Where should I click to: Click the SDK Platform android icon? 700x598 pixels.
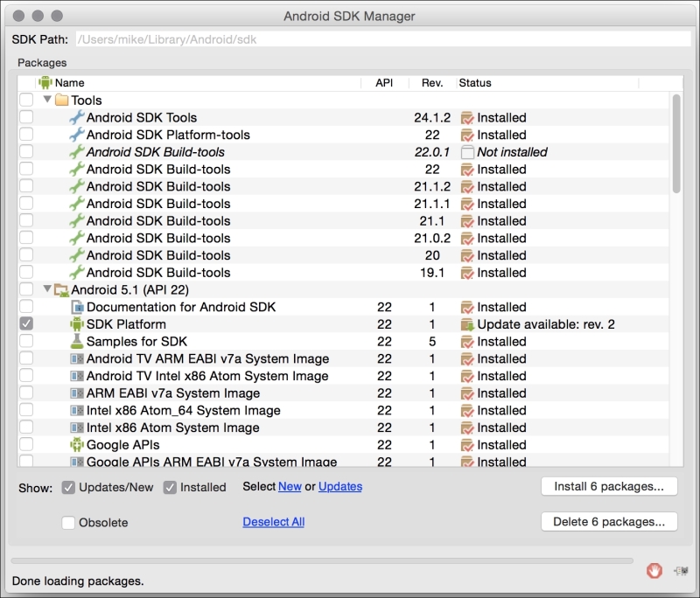[x=77, y=324]
